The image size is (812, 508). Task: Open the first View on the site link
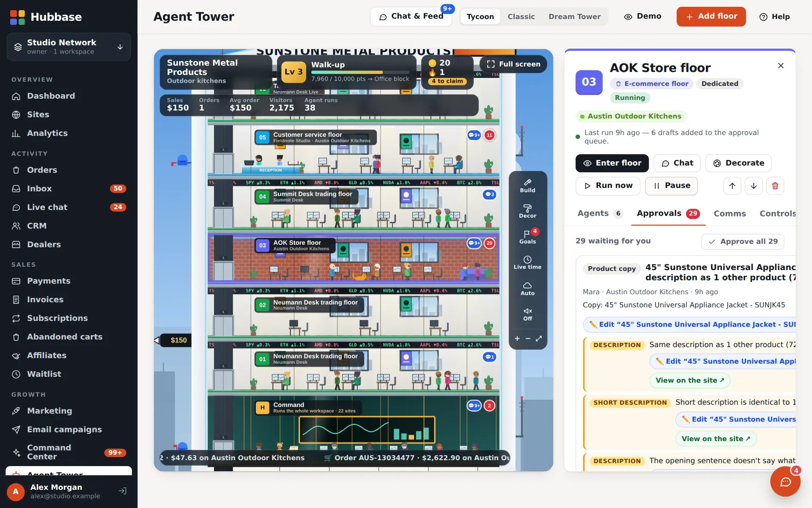(x=690, y=380)
